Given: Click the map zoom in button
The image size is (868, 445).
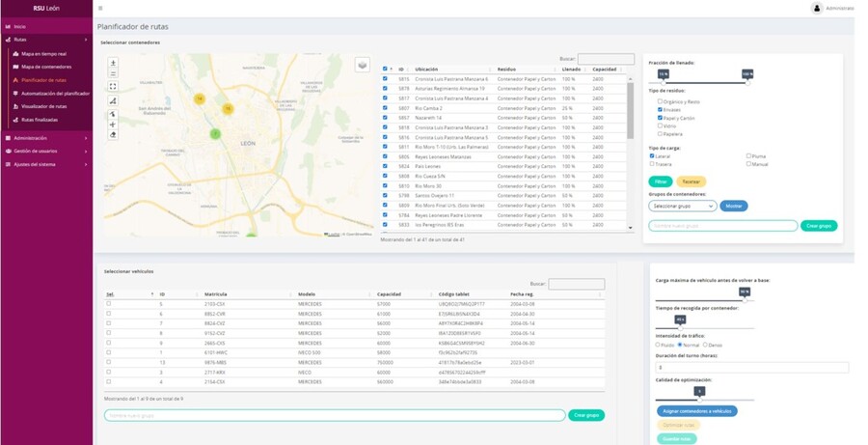Looking at the screenshot, I should (x=114, y=63).
